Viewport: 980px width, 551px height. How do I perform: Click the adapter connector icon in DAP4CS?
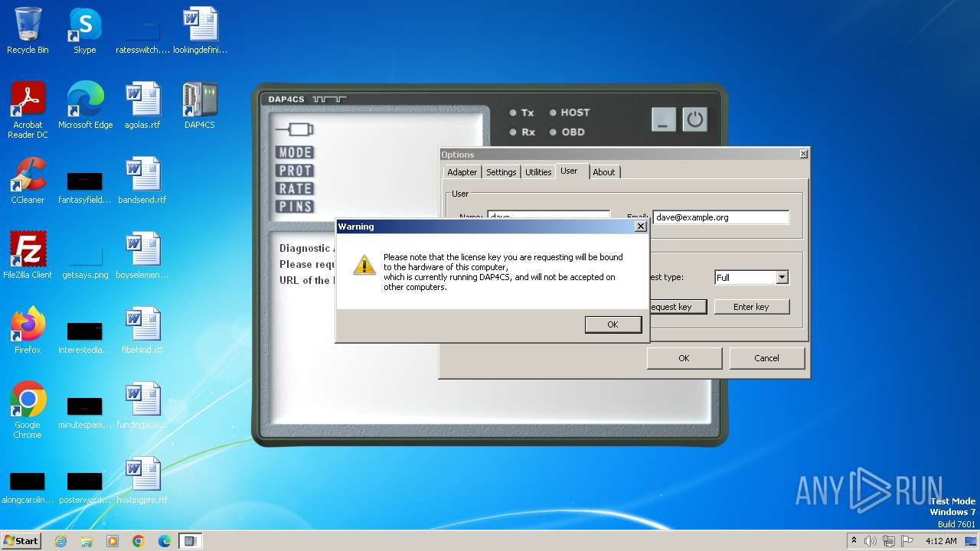[295, 129]
